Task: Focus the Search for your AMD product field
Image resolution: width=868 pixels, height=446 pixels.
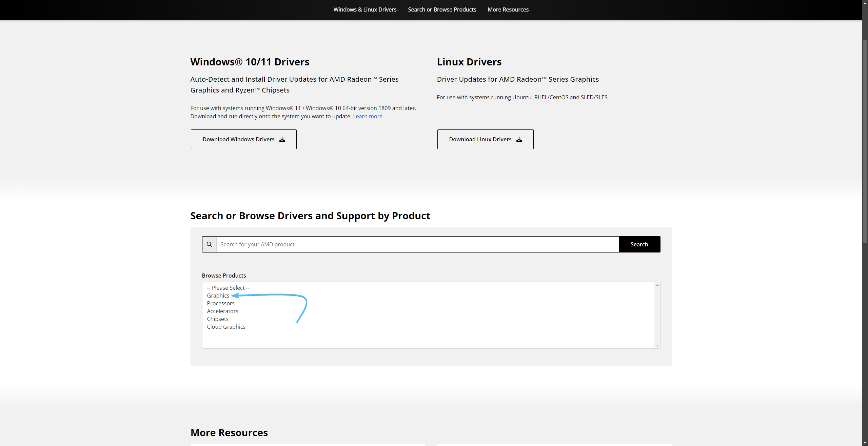Action: click(417, 244)
